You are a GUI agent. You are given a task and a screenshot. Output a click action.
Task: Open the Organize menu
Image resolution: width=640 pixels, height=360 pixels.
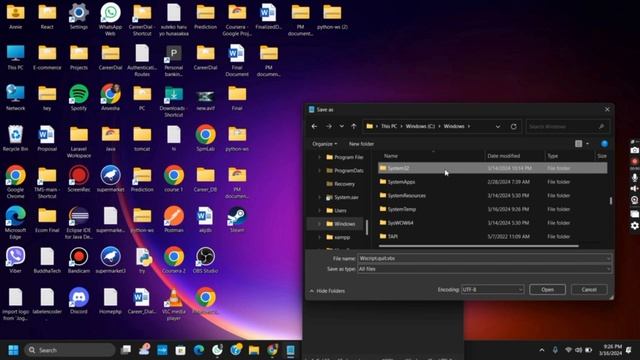coord(324,144)
